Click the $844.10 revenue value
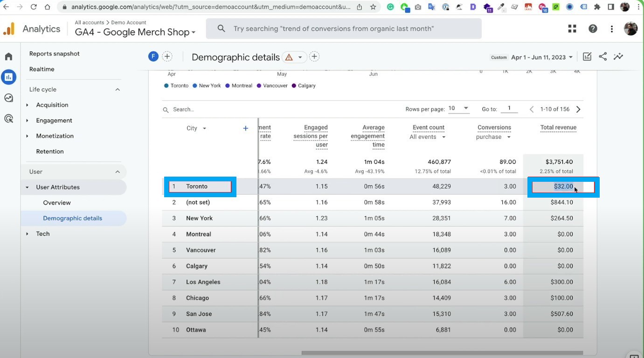644x358 pixels. pyautogui.click(x=561, y=202)
